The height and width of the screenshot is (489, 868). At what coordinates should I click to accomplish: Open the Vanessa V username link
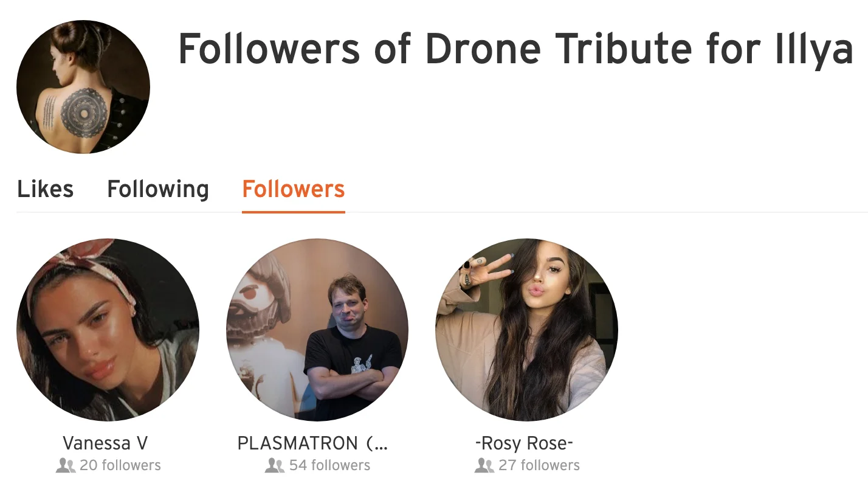point(105,443)
